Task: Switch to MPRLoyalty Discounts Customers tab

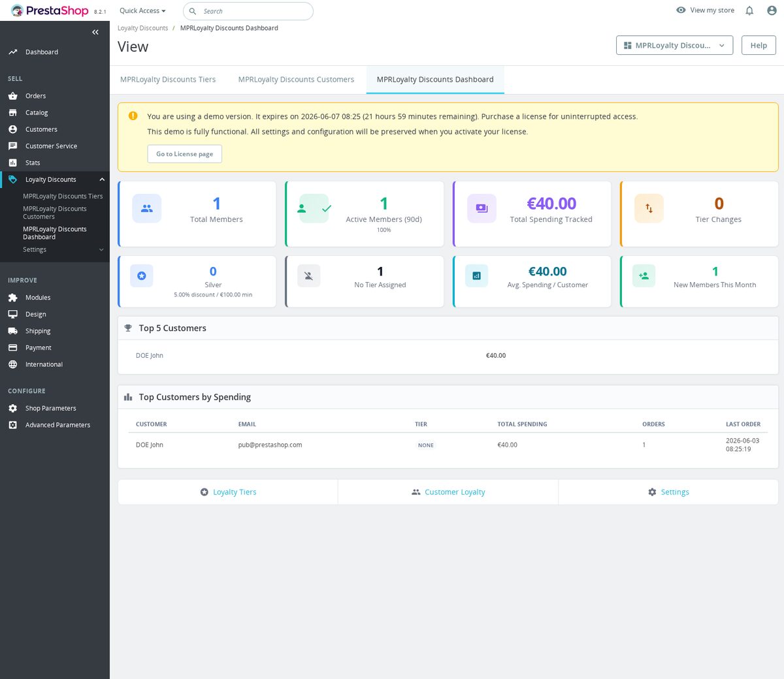Action: click(x=296, y=80)
